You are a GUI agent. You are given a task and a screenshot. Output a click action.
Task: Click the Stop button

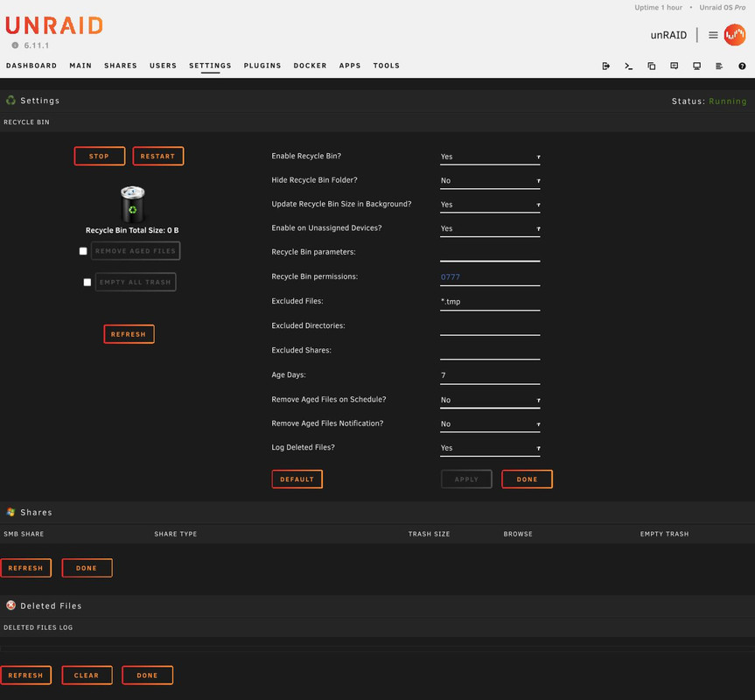(100, 156)
